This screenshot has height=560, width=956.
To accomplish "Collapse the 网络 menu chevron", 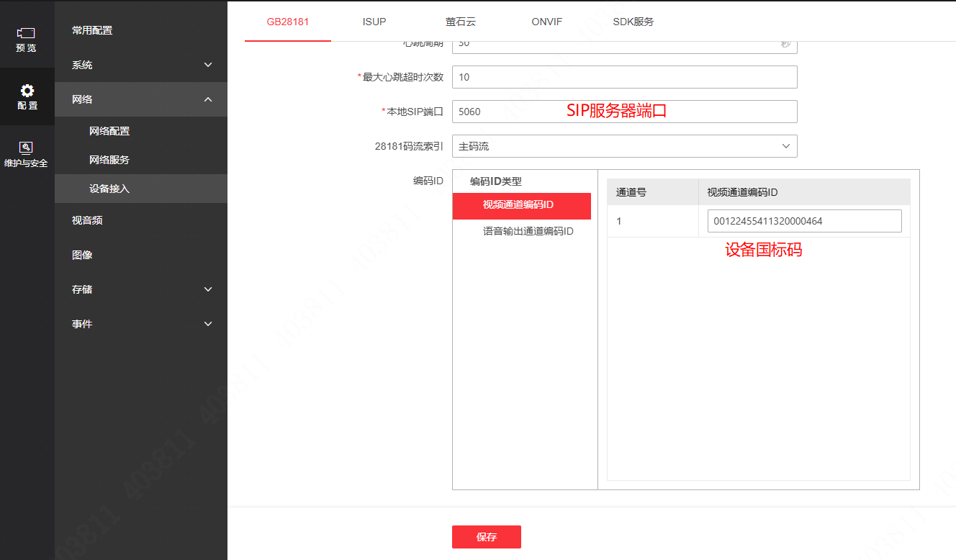I will coord(208,99).
